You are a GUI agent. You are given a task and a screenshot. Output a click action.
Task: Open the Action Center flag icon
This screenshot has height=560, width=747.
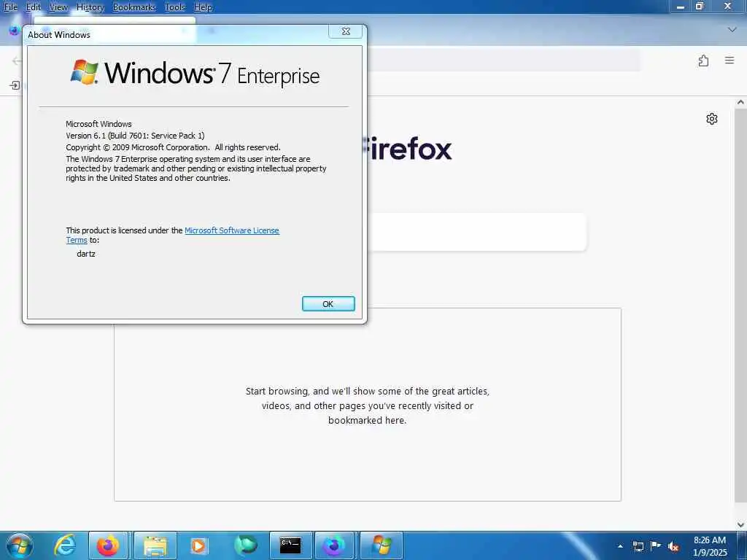[656, 546]
